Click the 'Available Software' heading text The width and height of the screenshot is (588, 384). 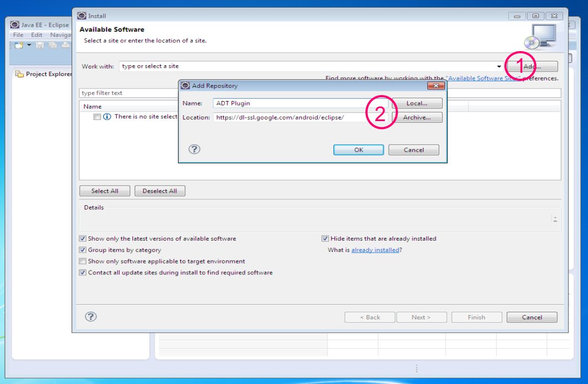click(x=112, y=29)
